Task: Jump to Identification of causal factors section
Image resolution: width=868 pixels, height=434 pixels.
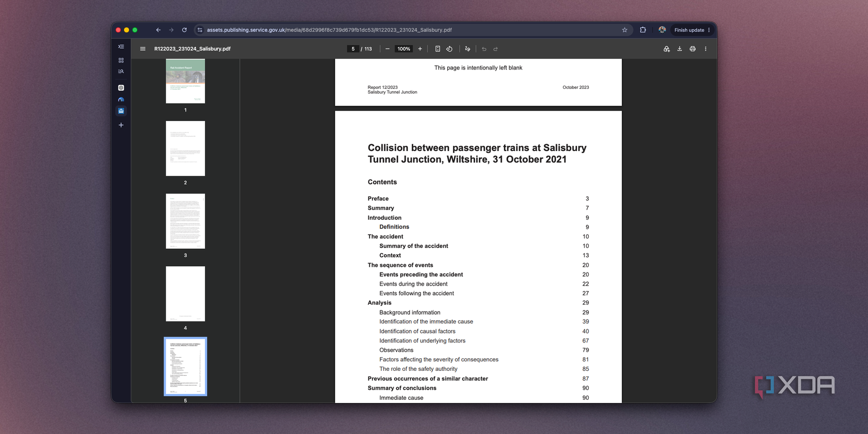Action: point(417,331)
